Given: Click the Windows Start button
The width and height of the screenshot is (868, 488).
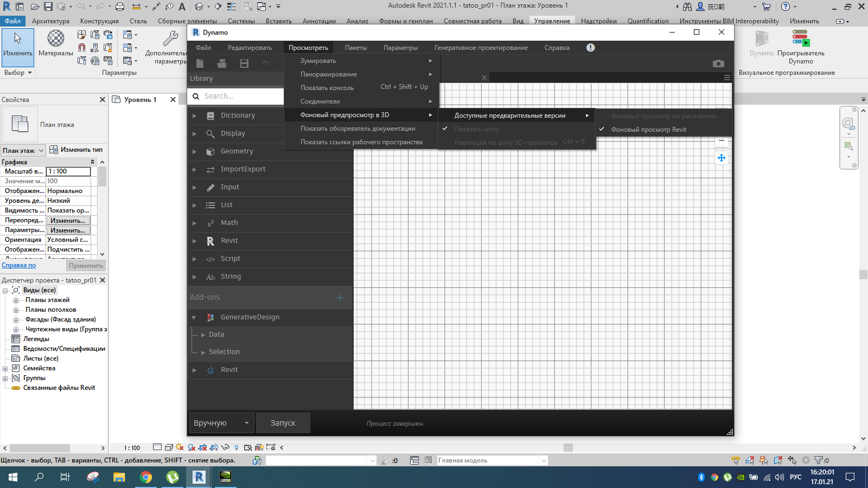Looking at the screenshot, I should pos(13,477).
